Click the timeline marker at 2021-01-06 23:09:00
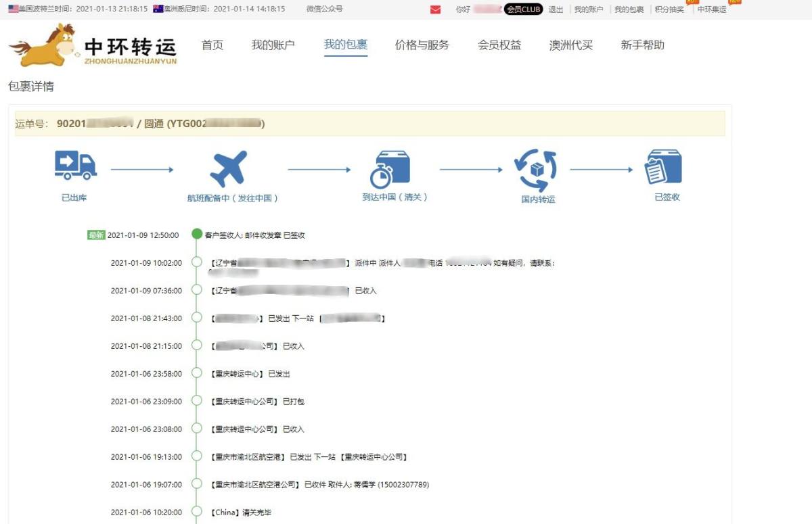 197,401
